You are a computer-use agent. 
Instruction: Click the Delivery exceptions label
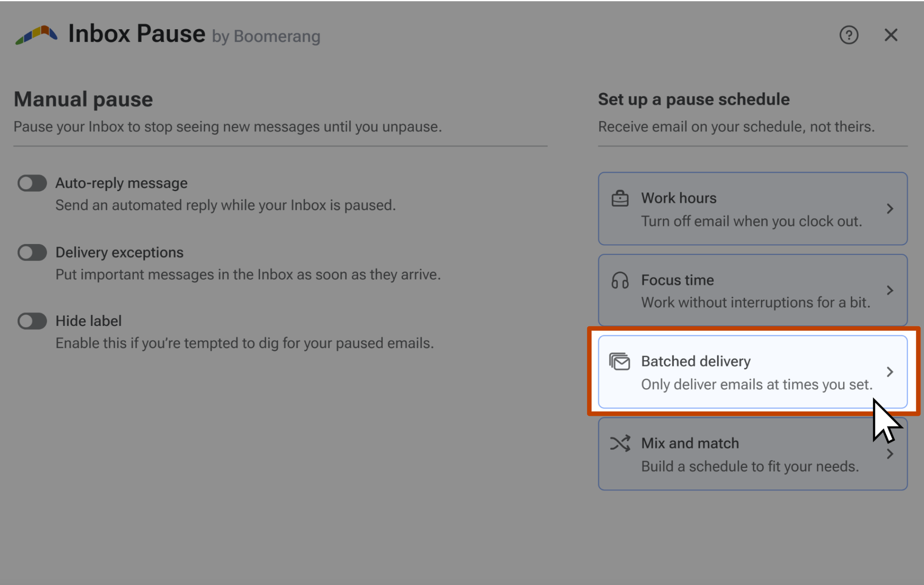pos(120,252)
